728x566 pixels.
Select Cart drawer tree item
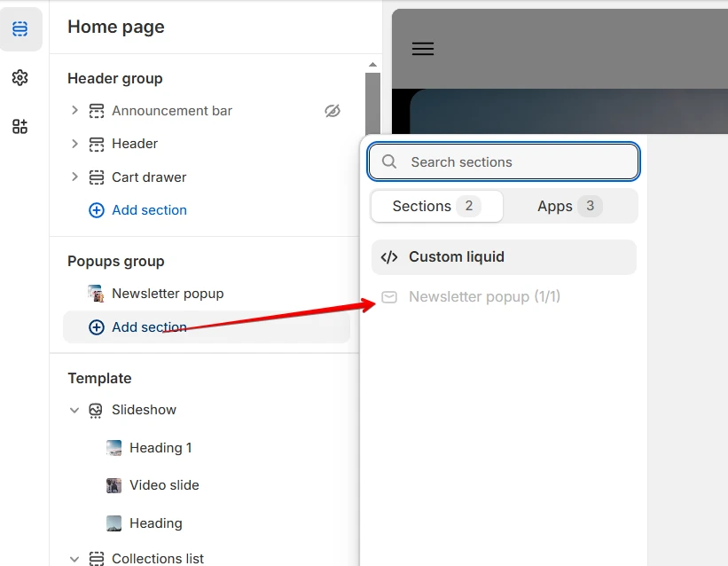pyautogui.click(x=149, y=177)
